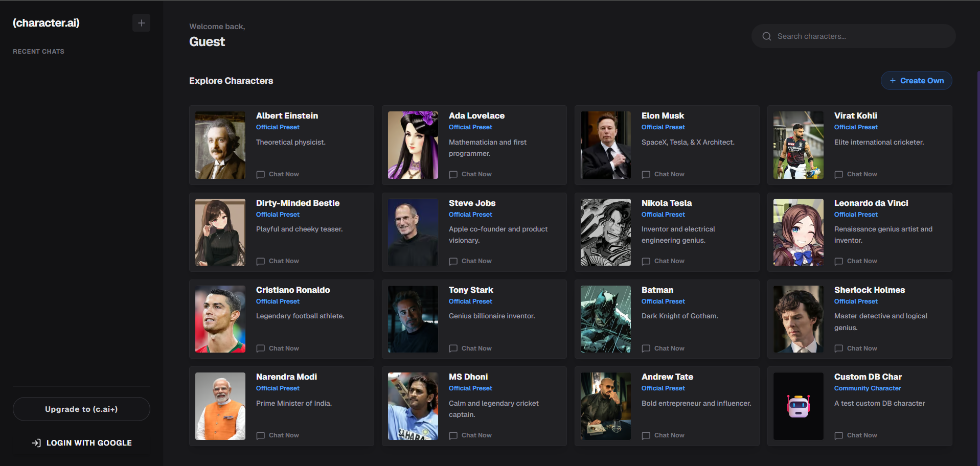Viewport: 980px width, 466px height.
Task: Click the chat bubble icon on Narendra Modi card
Action: tap(261, 435)
